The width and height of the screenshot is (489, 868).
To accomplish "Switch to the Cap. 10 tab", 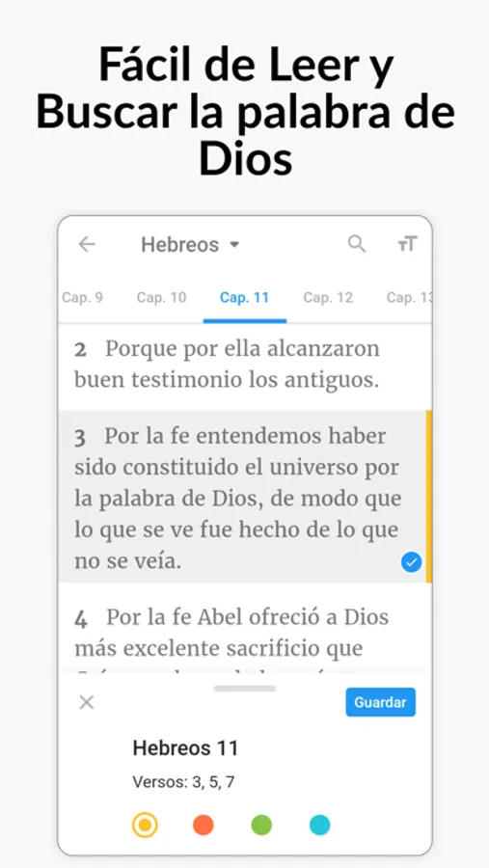I will [162, 297].
